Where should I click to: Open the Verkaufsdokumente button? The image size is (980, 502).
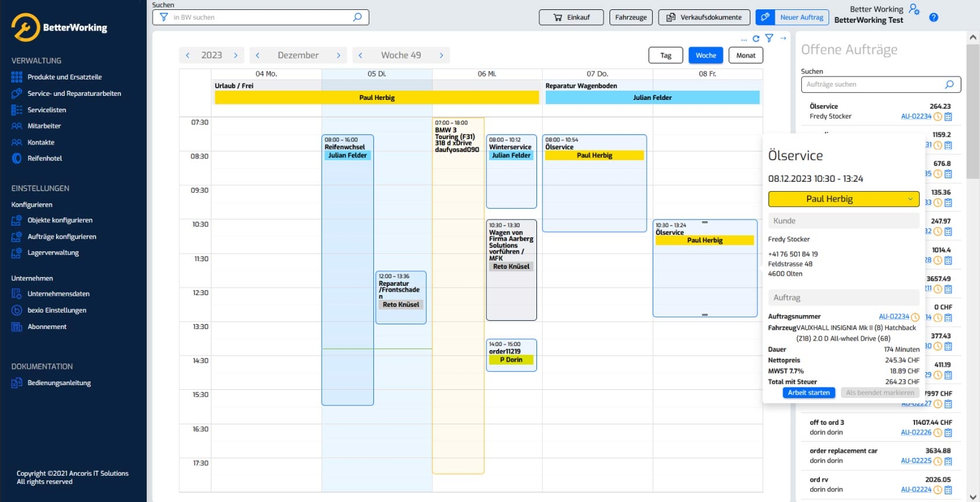click(x=704, y=17)
